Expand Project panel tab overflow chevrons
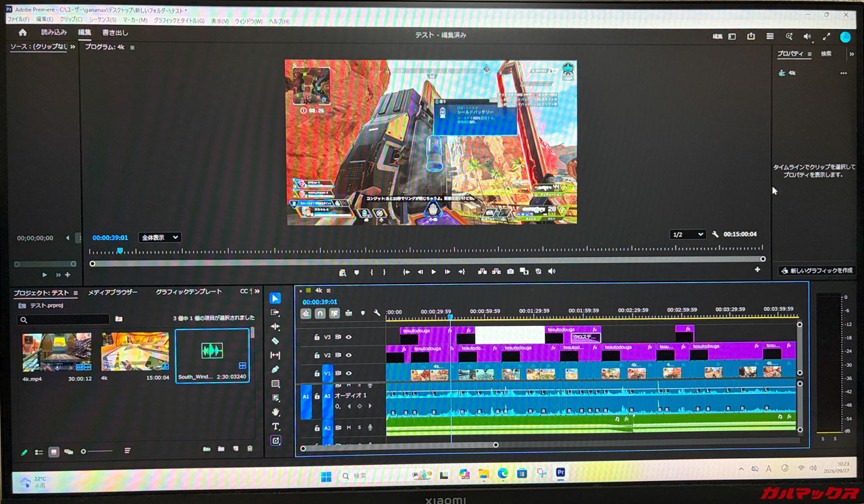 (256, 291)
